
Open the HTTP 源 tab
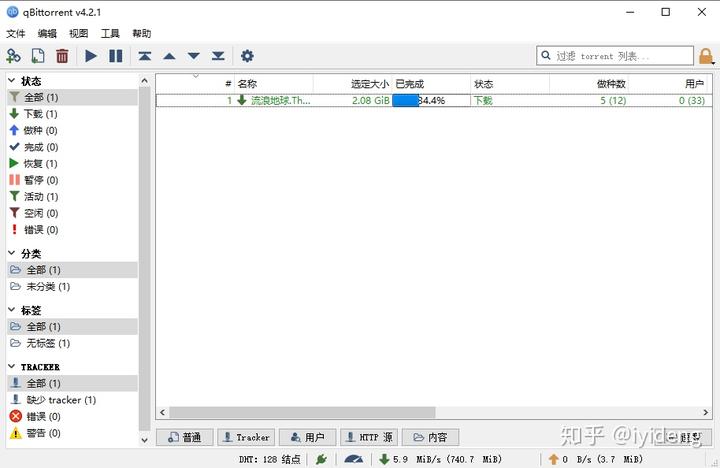click(x=368, y=437)
